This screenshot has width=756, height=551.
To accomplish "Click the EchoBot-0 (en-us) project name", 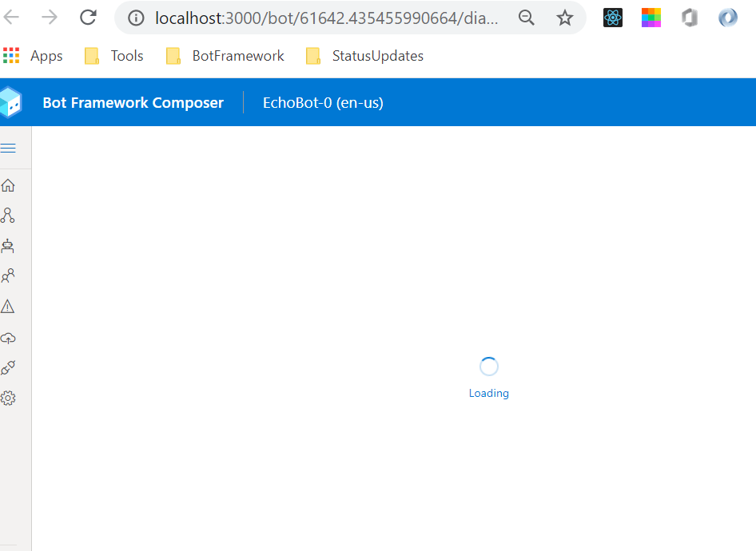I will pos(323,102).
